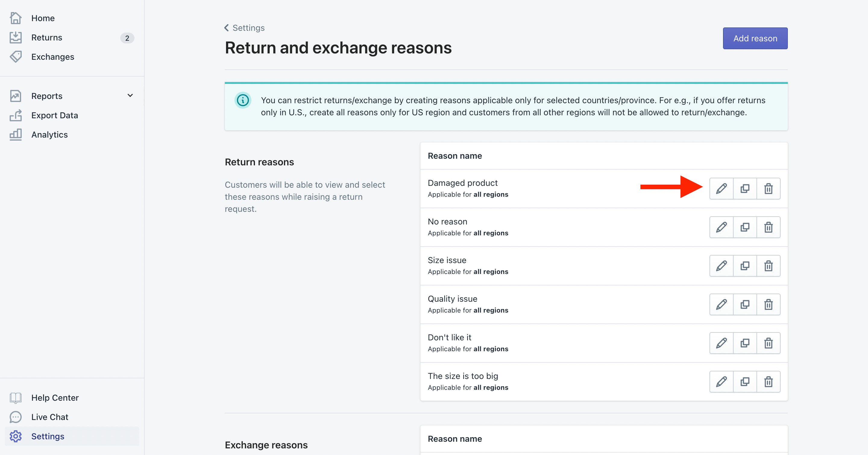Click pencil icon for Quality issue
Image resolution: width=868 pixels, height=455 pixels.
pos(721,304)
